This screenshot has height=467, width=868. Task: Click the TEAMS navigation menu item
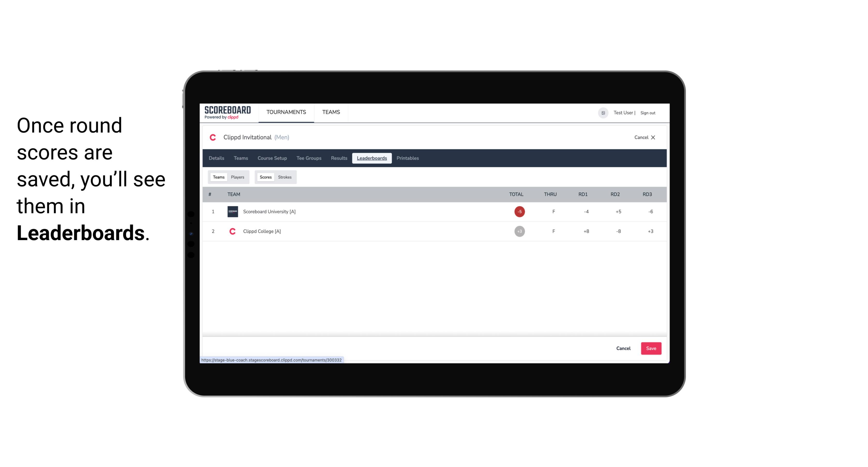pyautogui.click(x=331, y=112)
